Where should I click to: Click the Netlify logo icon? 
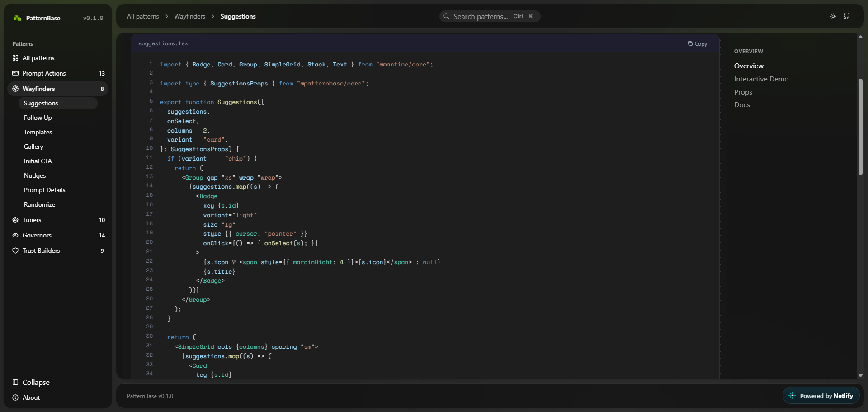(x=792, y=396)
